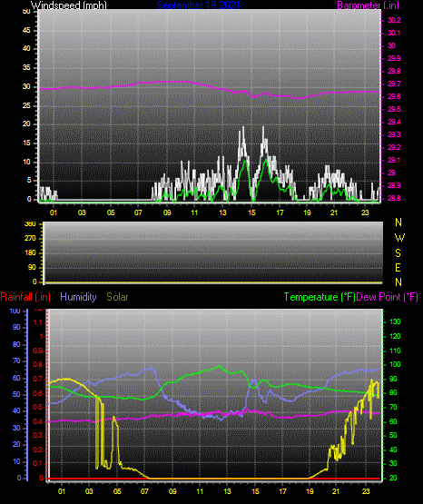Viewport: 423px width, 504px height.
Task: Click barometer scale value 28.8
Action: click(394, 198)
